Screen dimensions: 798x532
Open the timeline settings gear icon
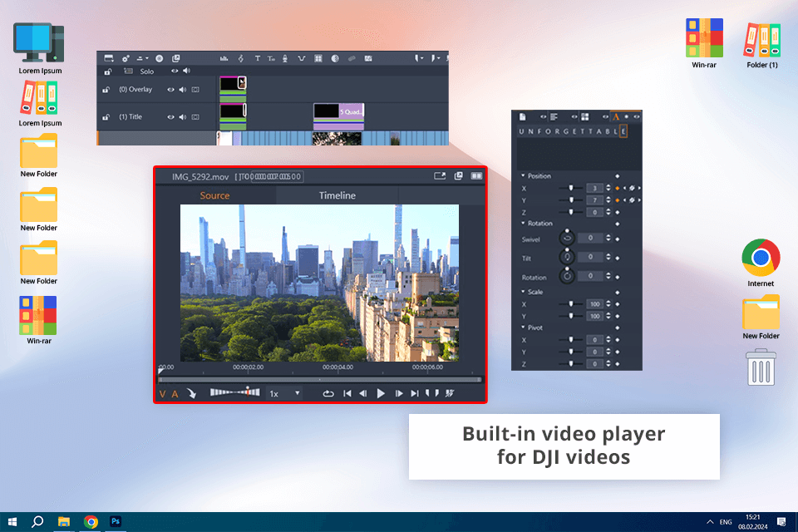point(126,58)
